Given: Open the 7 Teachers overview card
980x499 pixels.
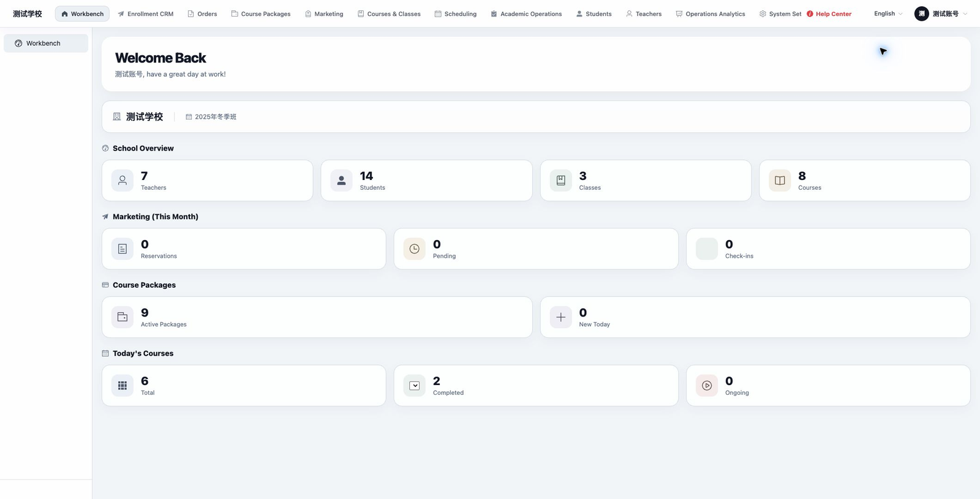Looking at the screenshot, I should (x=207, y=180).
